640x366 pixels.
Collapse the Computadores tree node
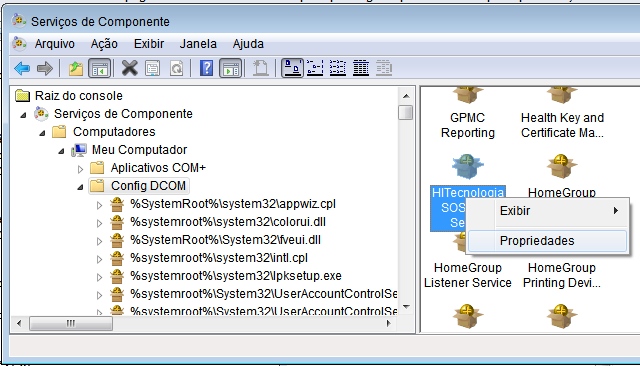click(42, 133)
